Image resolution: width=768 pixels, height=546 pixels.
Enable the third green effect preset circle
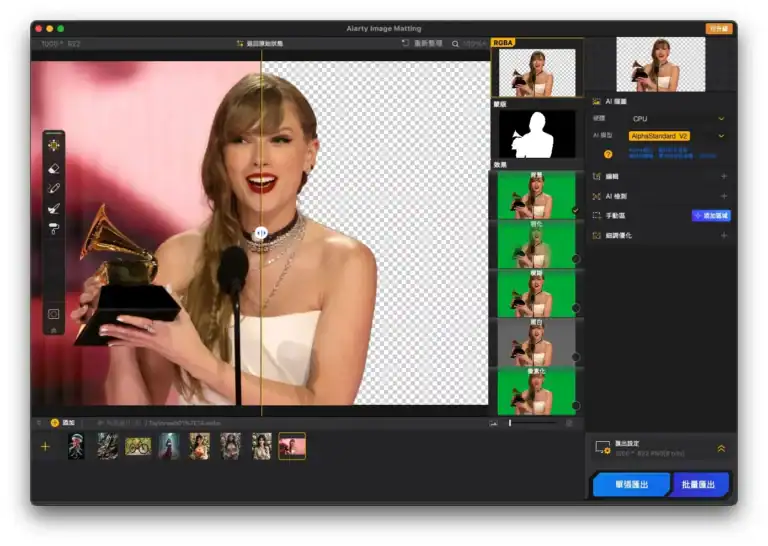[575, 308]
